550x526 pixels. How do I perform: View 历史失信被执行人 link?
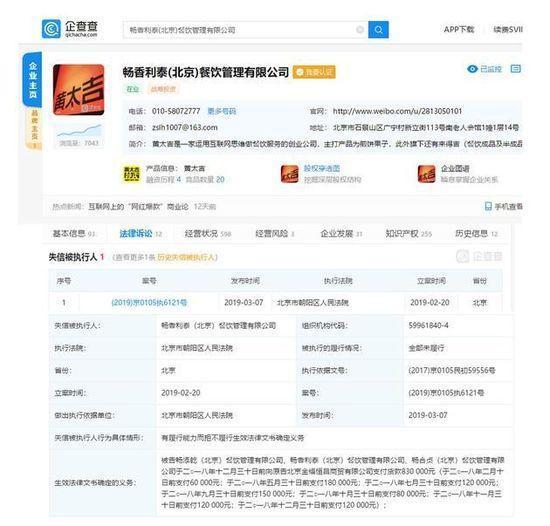point(186,257)
